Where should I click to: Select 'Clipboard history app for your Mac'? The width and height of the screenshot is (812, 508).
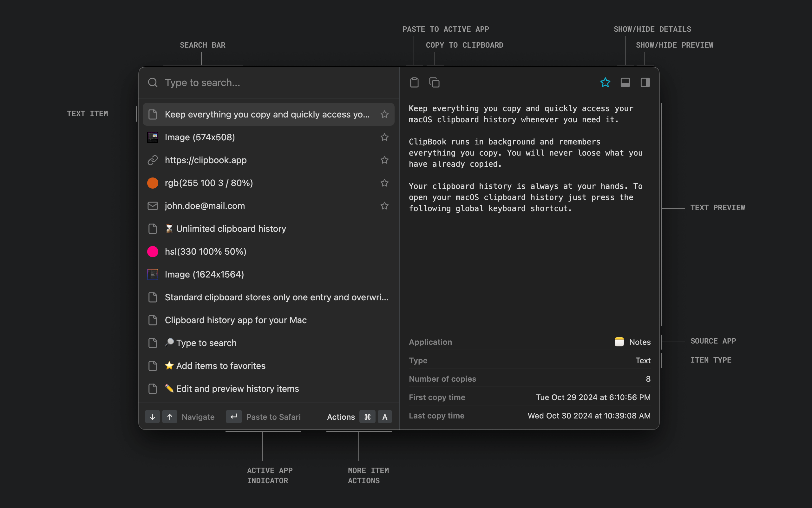pos(268,320)
